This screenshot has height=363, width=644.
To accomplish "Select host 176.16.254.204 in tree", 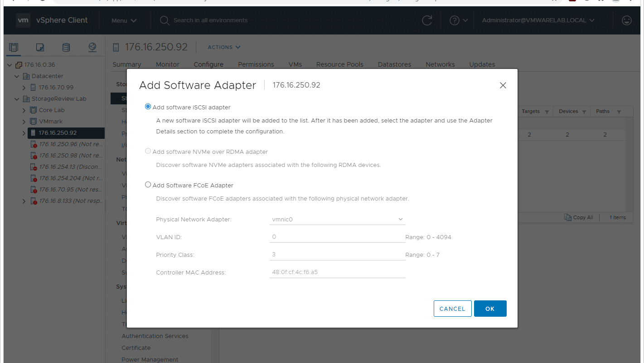I will click(71, 178).
